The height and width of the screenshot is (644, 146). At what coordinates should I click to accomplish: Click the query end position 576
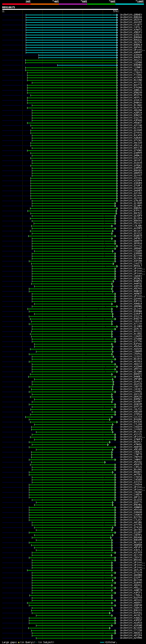click(115, 11)
